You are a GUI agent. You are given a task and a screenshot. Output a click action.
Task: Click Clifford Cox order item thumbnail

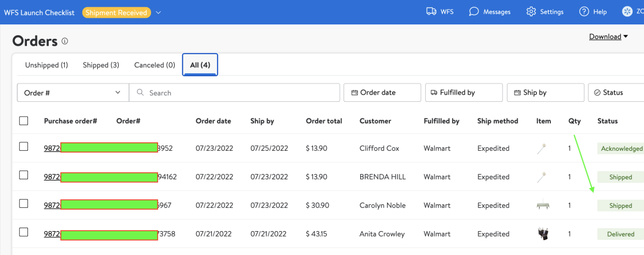point(541,149)
